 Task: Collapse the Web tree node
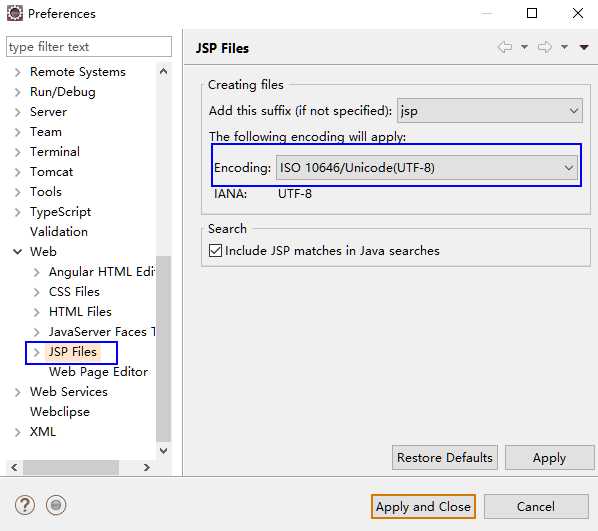[x=18, y=251]
